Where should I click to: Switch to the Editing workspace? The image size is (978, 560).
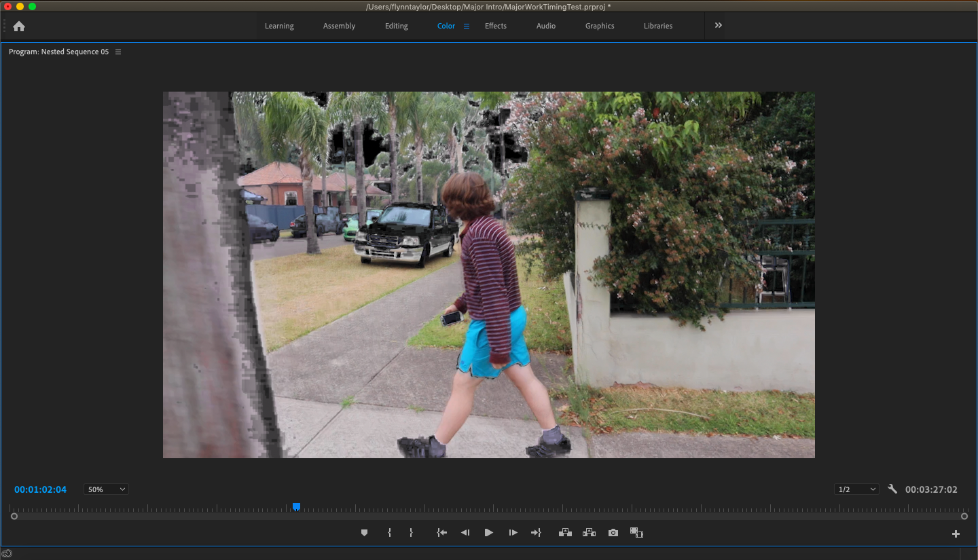pos(396,26)
